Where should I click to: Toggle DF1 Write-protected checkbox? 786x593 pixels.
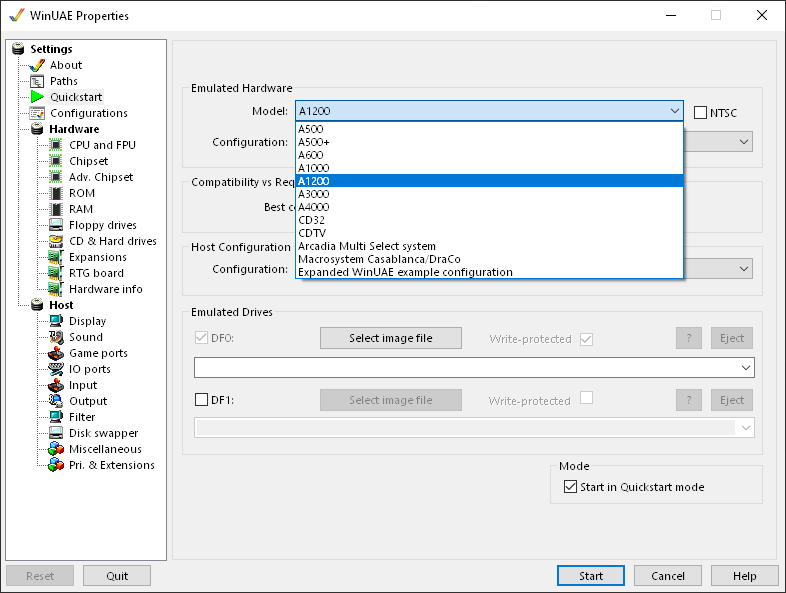tap(586, 398)
